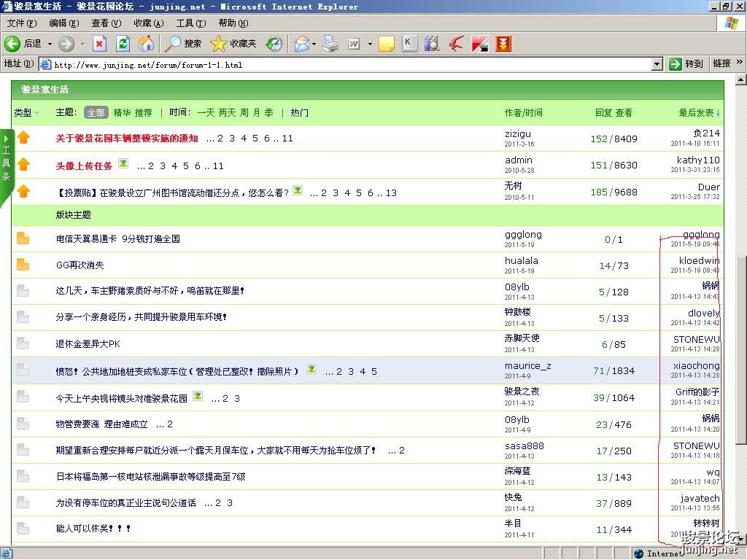Filter threads by 热门
This screenshot has height=560, width=747.
[299, 112]
